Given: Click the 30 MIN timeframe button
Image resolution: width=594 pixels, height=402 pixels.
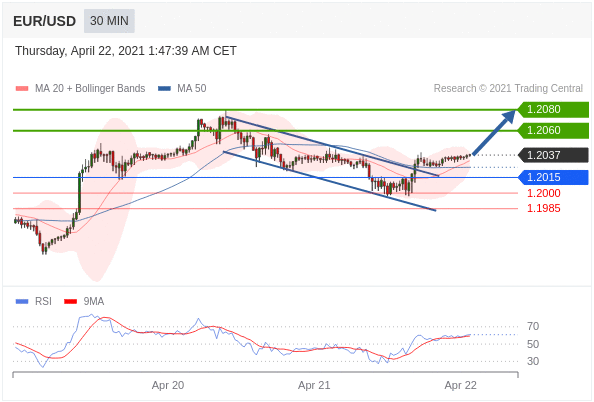Looking at the screenshot, I should pos(109,21).
